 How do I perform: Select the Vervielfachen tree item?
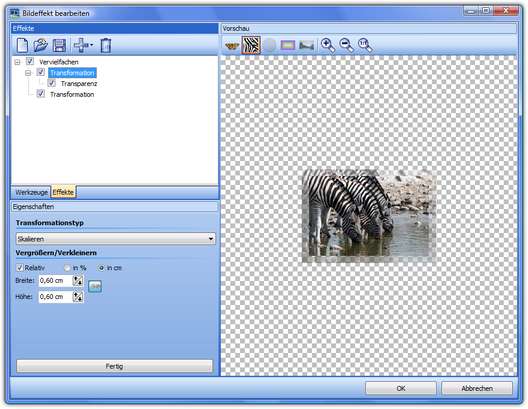[59, 62]
